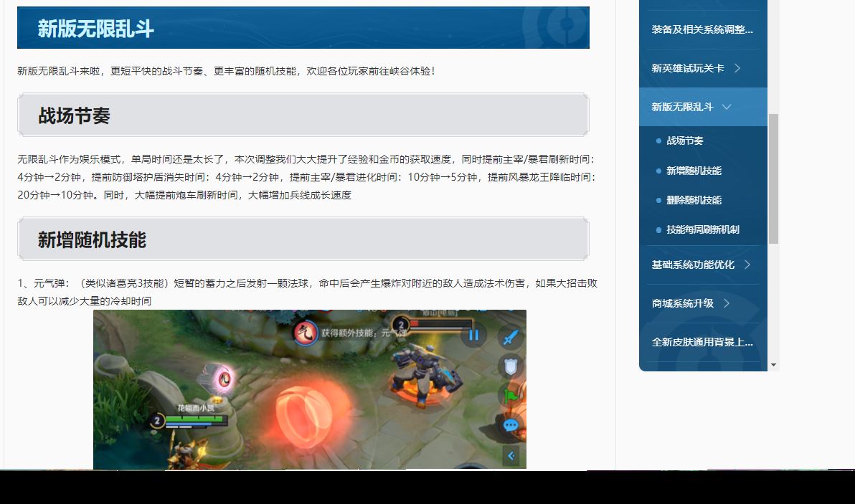
Task: Jump to 战场节奏 in sidebar
Action: tap(684, 141)
